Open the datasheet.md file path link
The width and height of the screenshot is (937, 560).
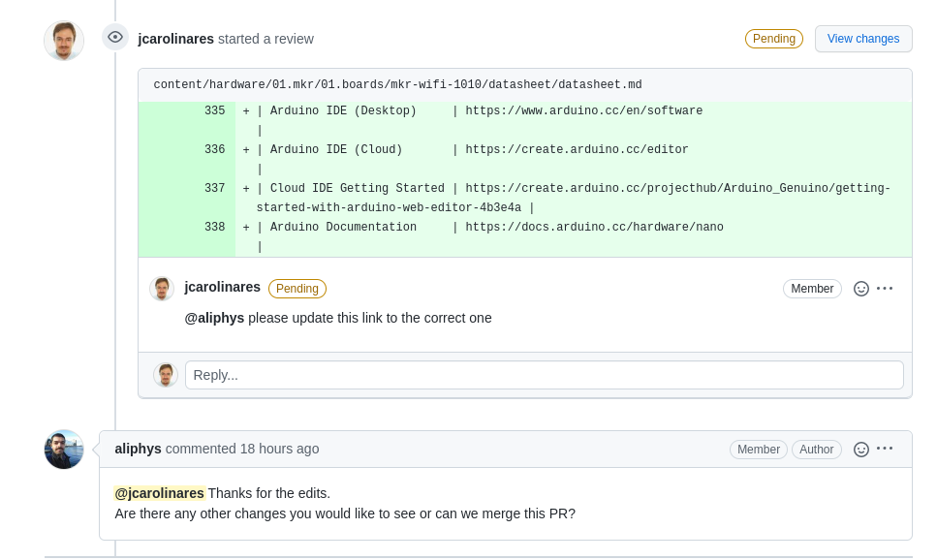click(x=398, y=84)
